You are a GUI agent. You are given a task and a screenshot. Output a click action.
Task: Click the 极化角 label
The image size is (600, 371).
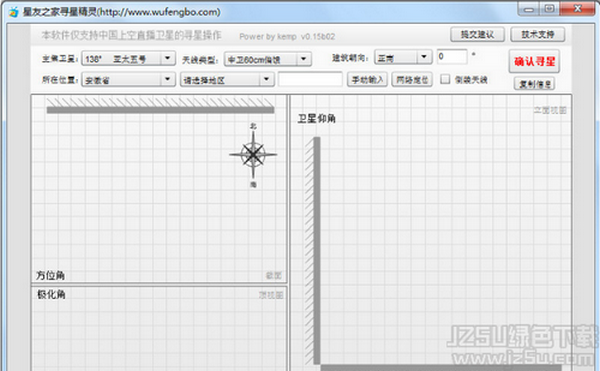51,295
